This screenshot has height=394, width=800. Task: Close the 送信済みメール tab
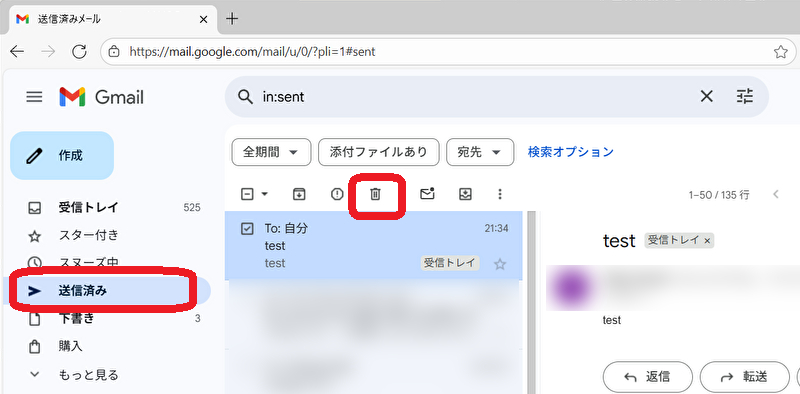point(203,19)
